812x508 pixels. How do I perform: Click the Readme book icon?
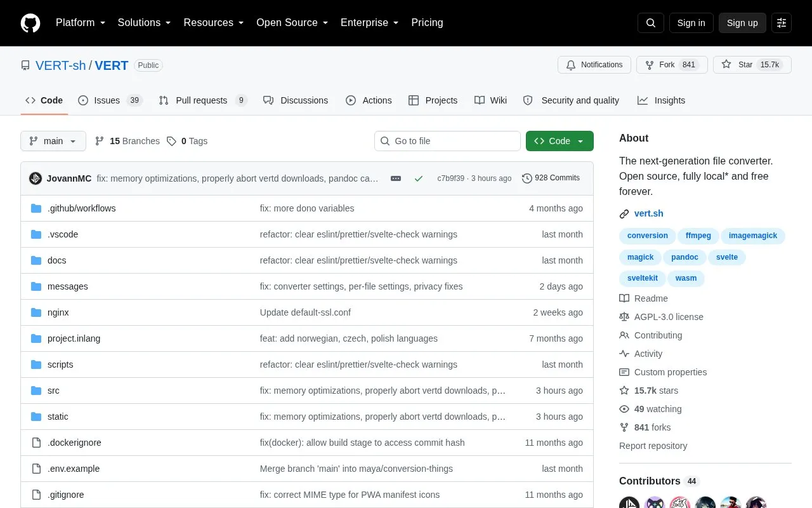[624, 298]
